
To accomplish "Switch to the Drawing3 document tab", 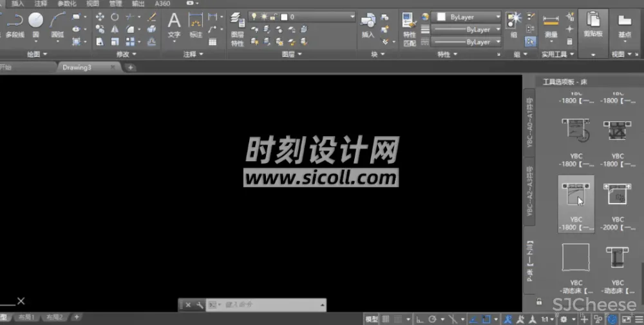I will (80, 67).
